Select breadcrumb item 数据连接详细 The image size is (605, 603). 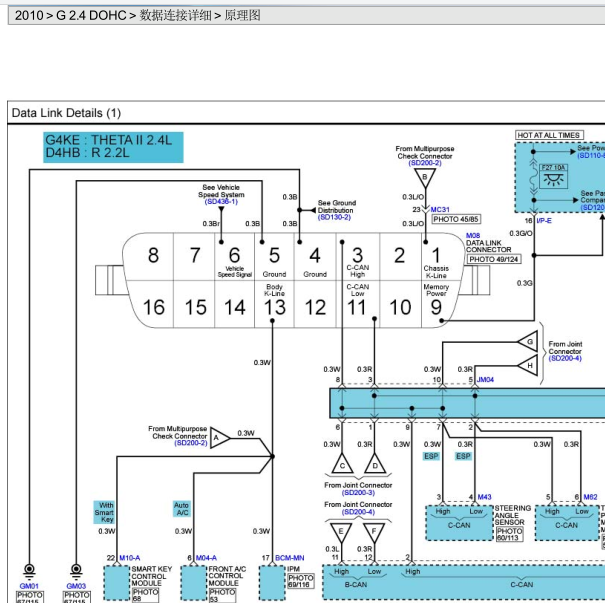(x=176, y=15)
